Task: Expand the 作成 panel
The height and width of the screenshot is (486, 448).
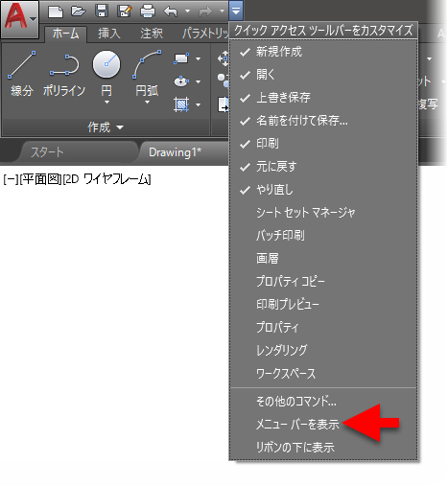Action: pos(106,127)
